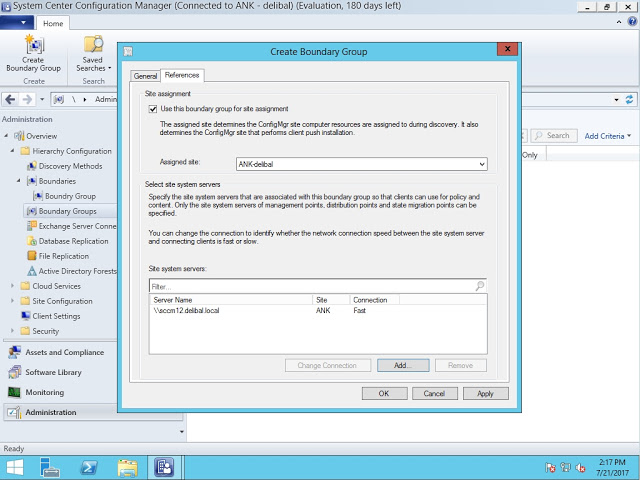Collapse the Hierarchy Configuration tree node
Image resolution: width=640 pixels, height=480 pixels.
pos(13,151)
